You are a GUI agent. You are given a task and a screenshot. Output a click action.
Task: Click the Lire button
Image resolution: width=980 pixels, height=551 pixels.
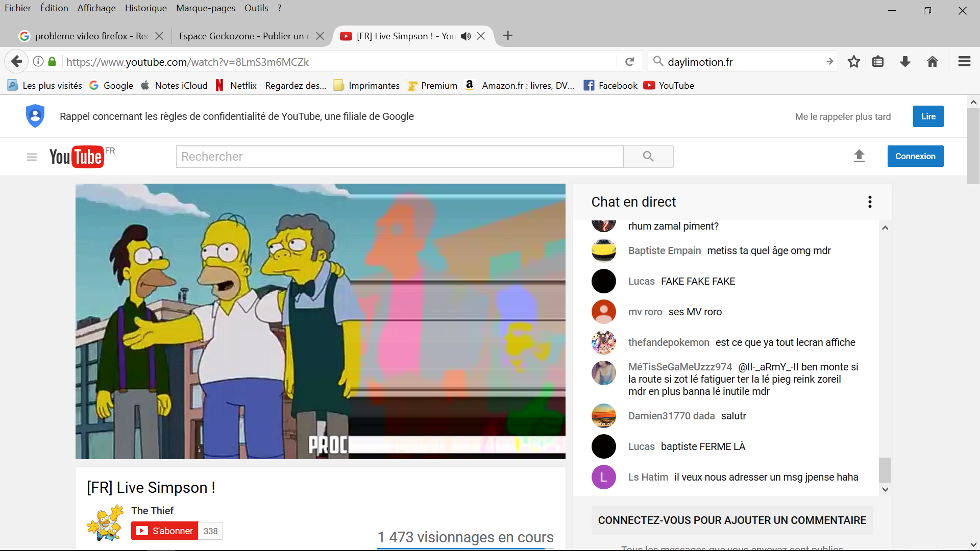click(928, 116)
